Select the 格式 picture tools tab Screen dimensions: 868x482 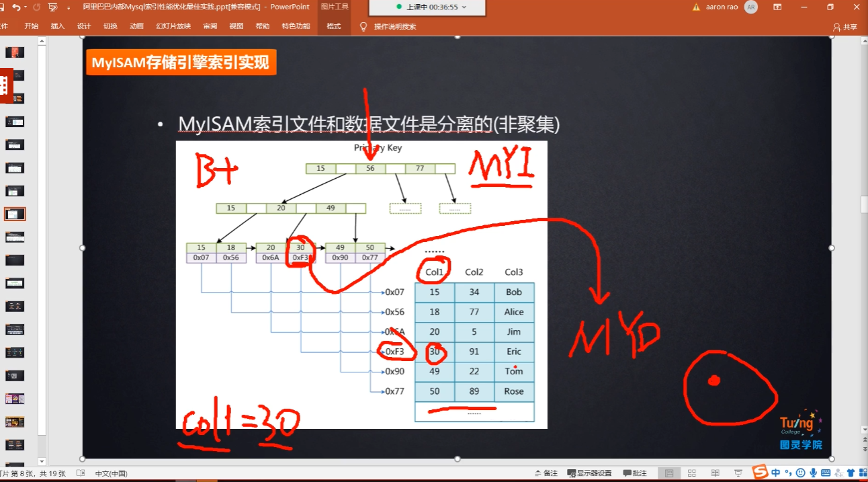point(334,26)
